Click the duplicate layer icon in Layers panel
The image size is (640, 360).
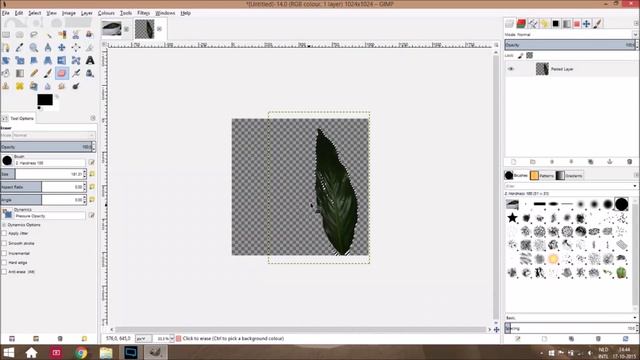tap(590, 162)
